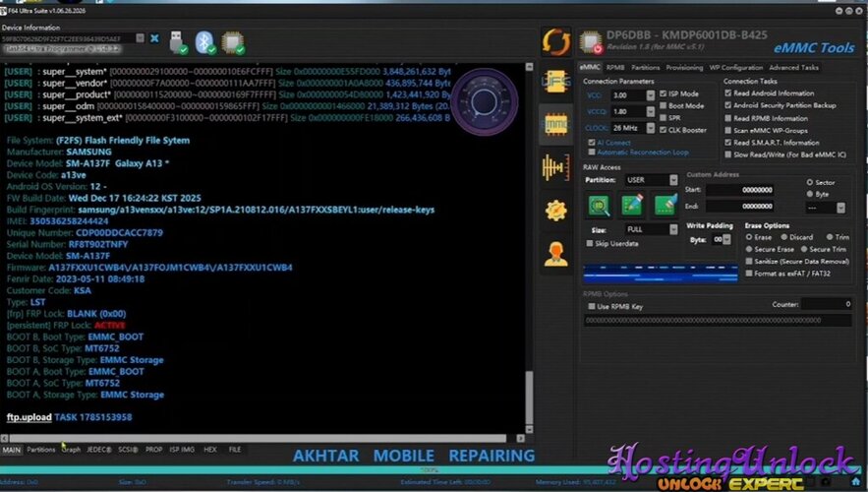Select the Discard erase radio option
868x492 pixels.
tap(784, 237)
